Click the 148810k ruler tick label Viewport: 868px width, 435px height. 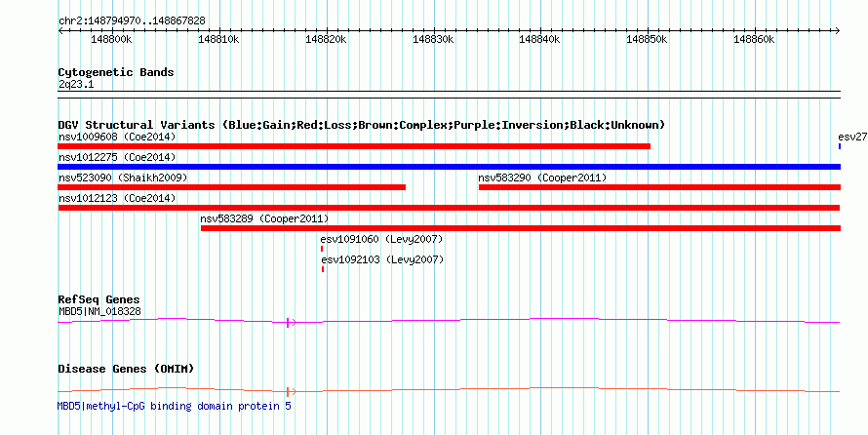point(219,39)
